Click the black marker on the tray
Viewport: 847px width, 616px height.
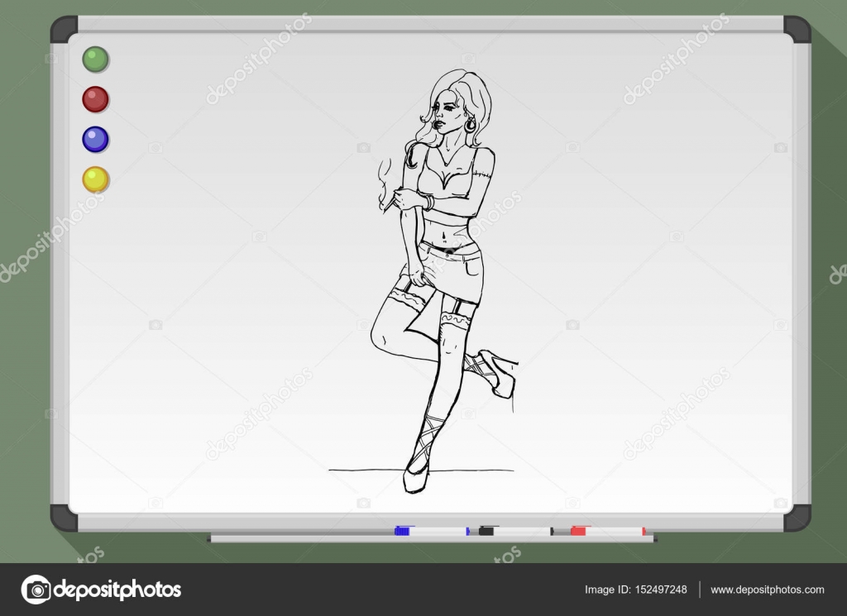(516, 531)
